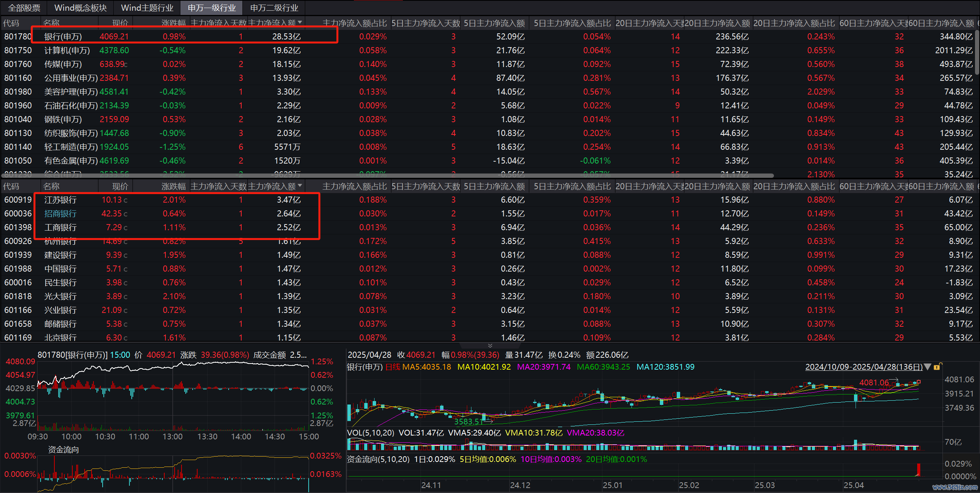The image size is (980, 493).
Task: Sort lower table by 现价 column header
Action: pos(120,186)
